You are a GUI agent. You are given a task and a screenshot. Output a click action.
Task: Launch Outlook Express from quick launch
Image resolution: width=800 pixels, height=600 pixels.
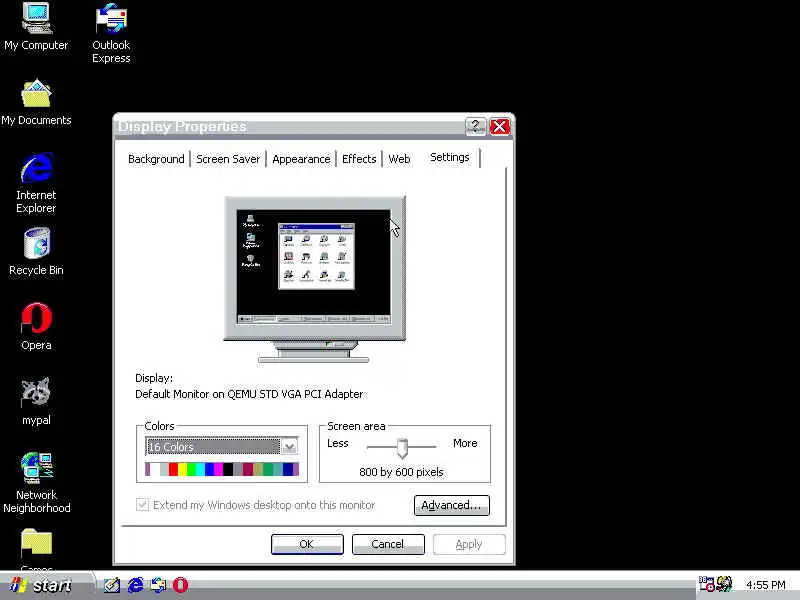[x=158, y=585]
